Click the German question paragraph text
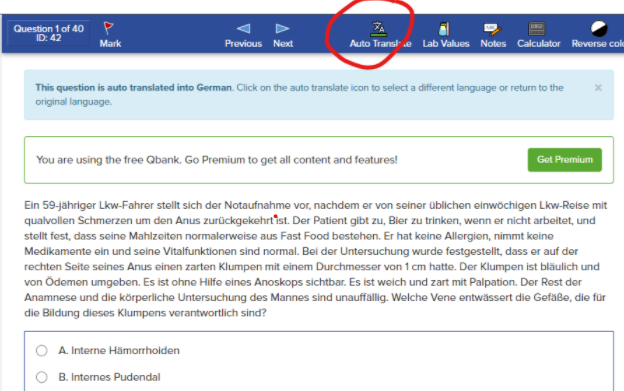The width and height of the screenshot is (624, 391). tap(316, 259)
